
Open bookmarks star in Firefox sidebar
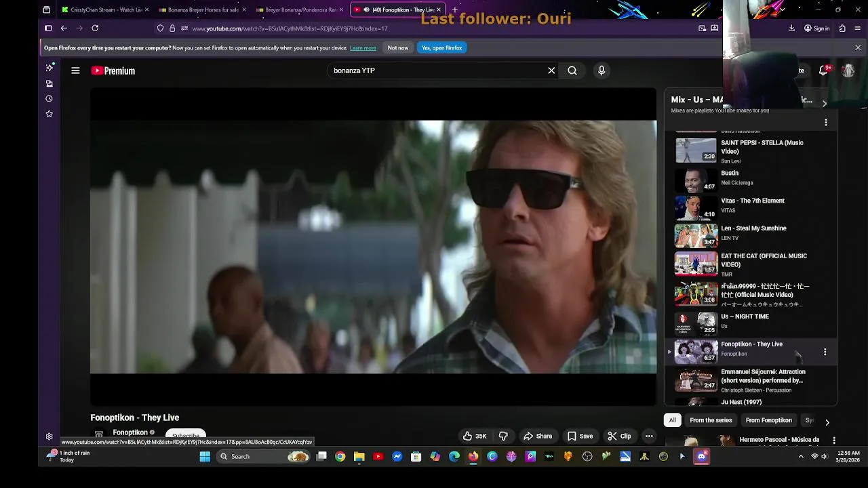click(49, 114)
